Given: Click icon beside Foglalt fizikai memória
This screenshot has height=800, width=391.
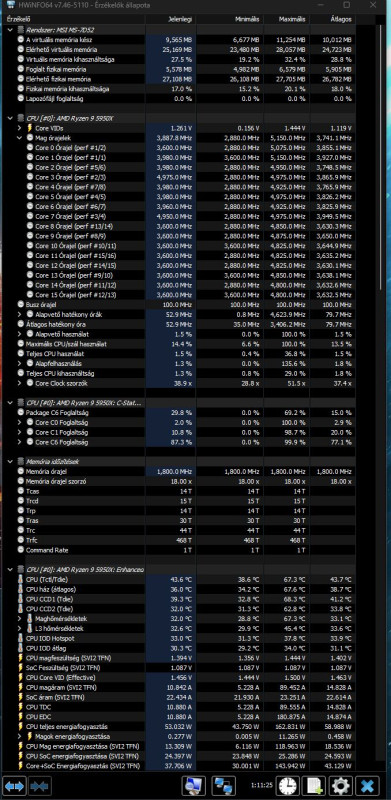Looking at the screenshot, I should click(20, 69).
